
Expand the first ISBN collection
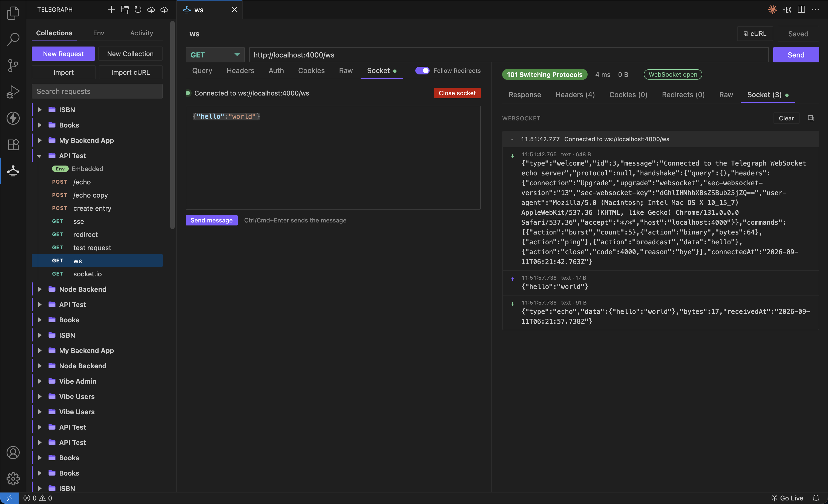40,110
